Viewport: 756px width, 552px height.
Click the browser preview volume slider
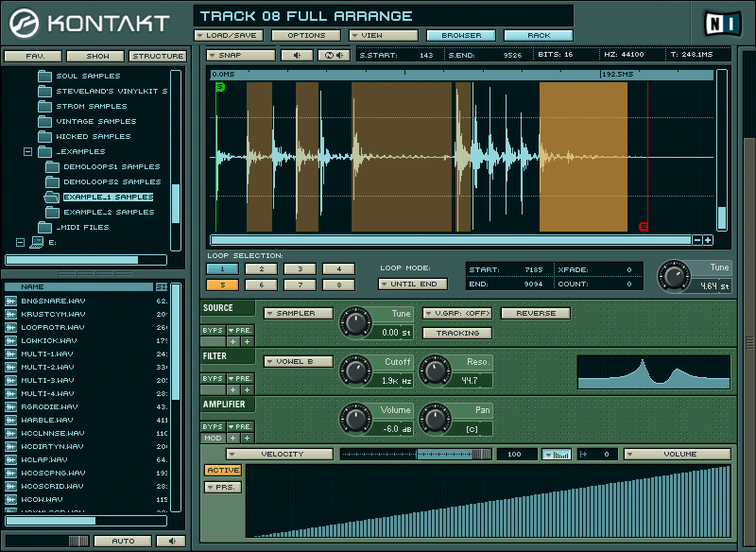[x=47, y=541]
